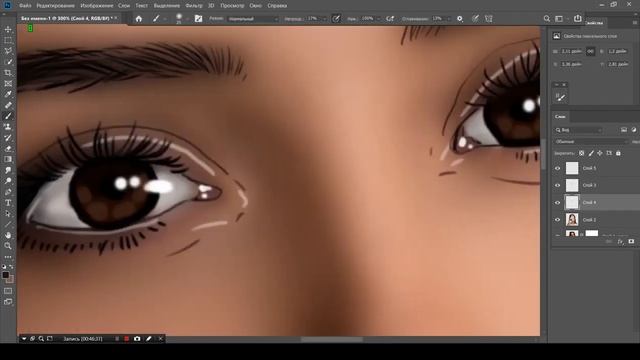Toggle symmetry painting butterfly icon
Image resolution: width=640 pixels, height=360 pixels.
click(489, 19)
